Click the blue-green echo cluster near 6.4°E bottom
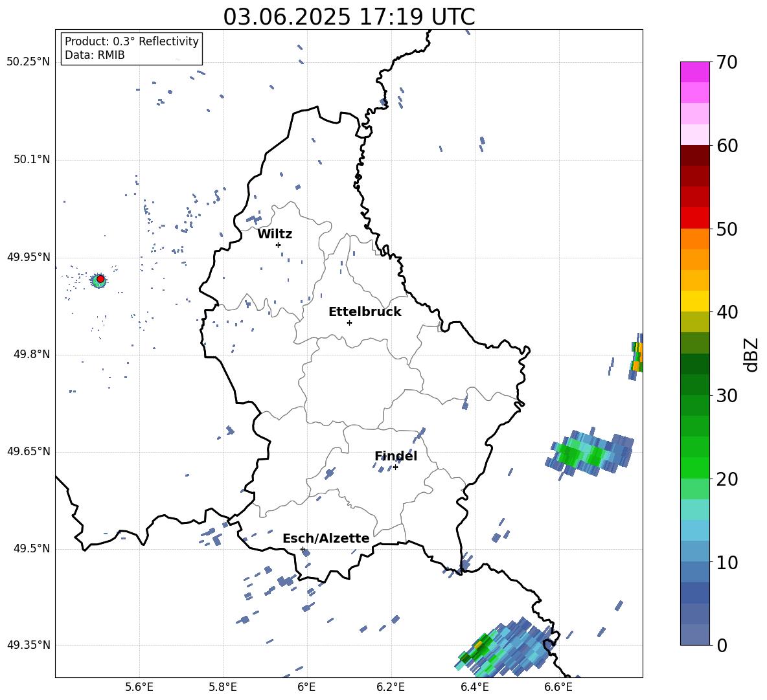Screen dimensions: 767x700 click(x=507, y=648)
